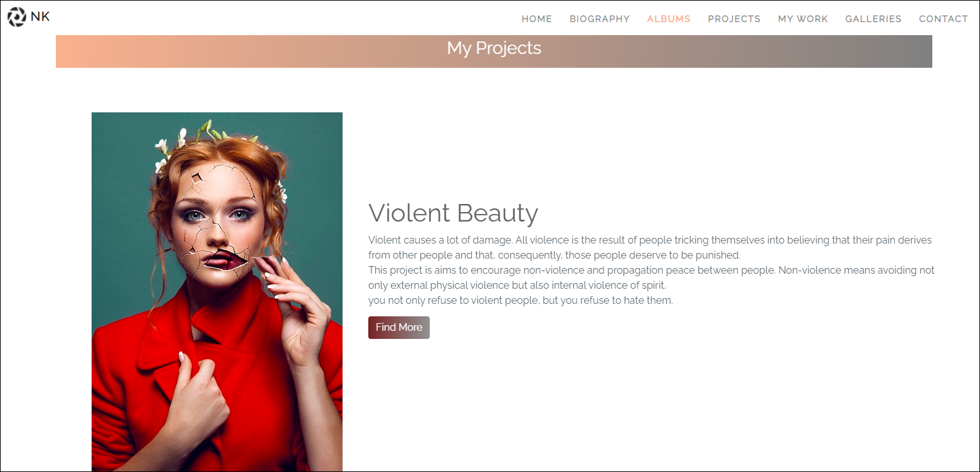This screenshot has width=980, height=472.
Task: Go to the Home page
Action: [x=536, y=19]
